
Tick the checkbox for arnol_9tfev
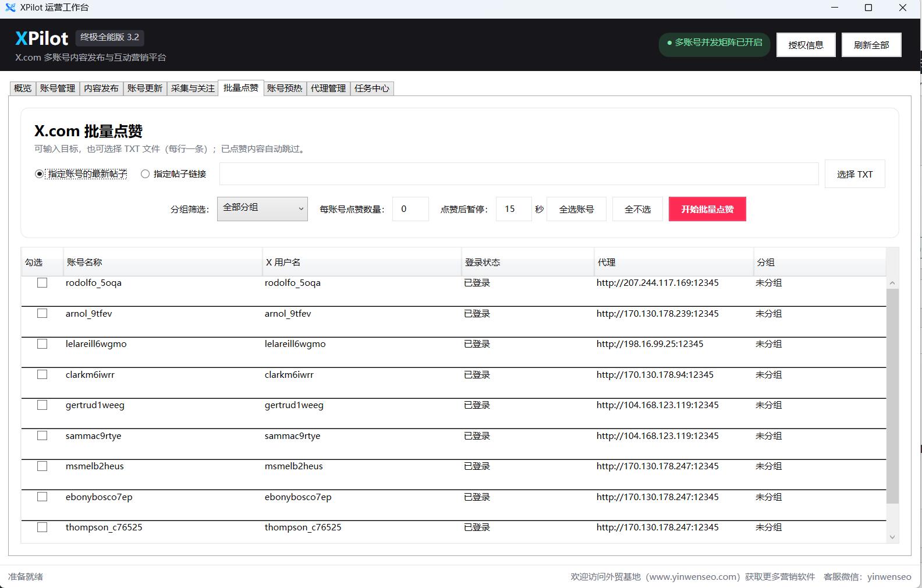click(x=42, y=313)
